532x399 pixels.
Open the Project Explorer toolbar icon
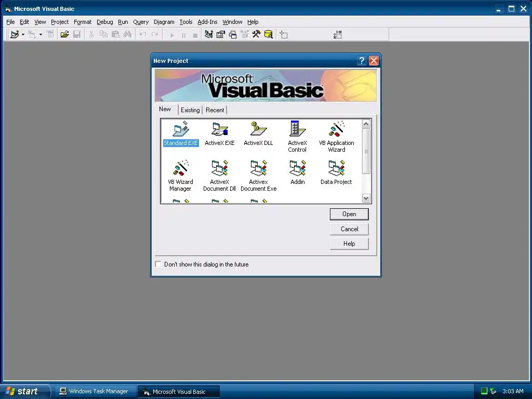(x=209, y=34)
